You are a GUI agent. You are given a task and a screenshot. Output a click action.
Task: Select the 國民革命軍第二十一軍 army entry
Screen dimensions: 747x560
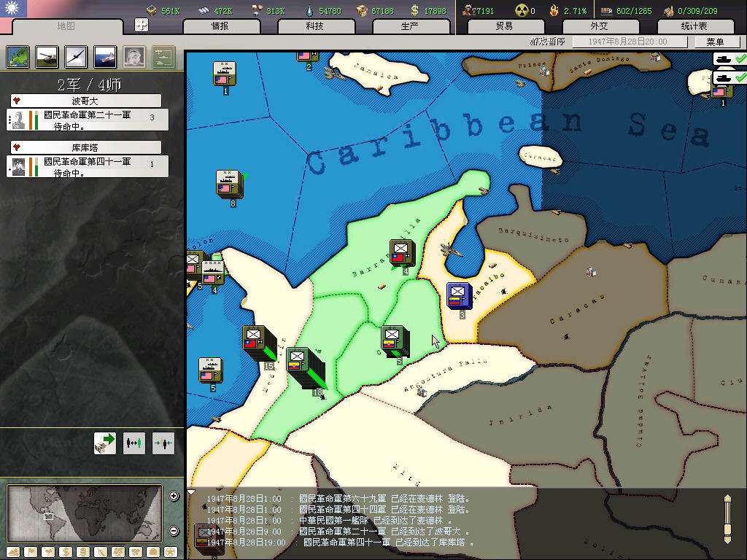point(88,120)
